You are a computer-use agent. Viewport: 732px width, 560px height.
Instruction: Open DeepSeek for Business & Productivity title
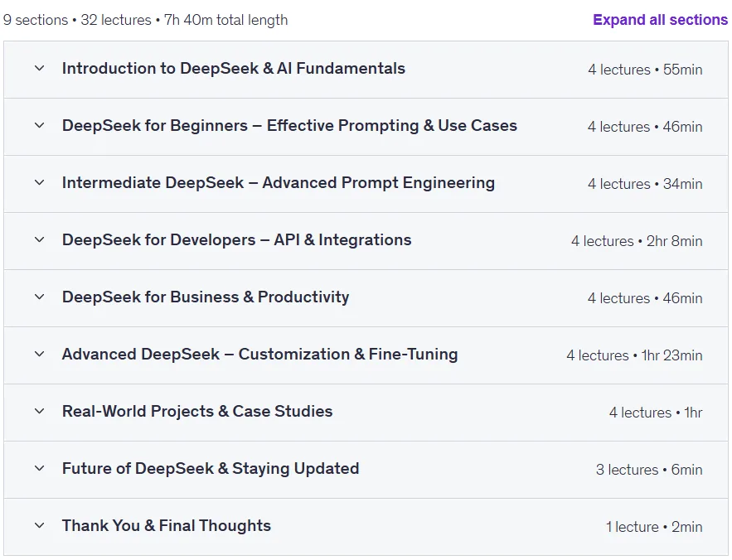pyautogui.click(x=206, y=297)
